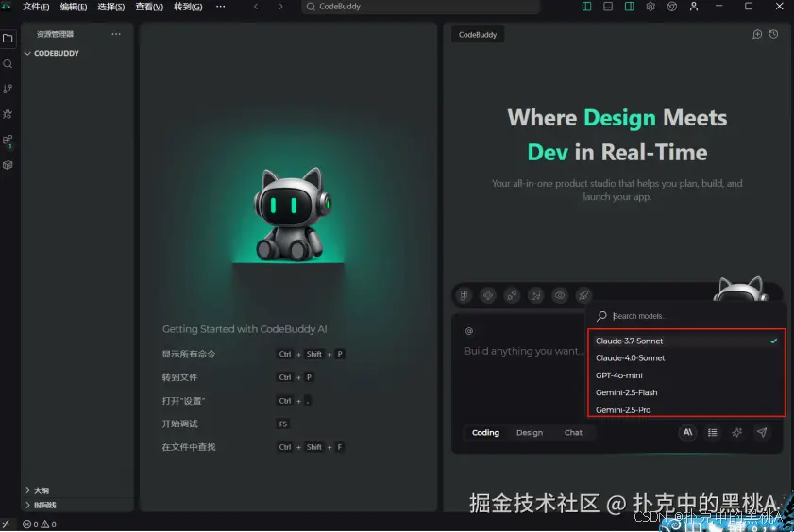Select Claude-3.7-Sonnet model
Screen dimensions: 794x532
click(x=686, y=341)
